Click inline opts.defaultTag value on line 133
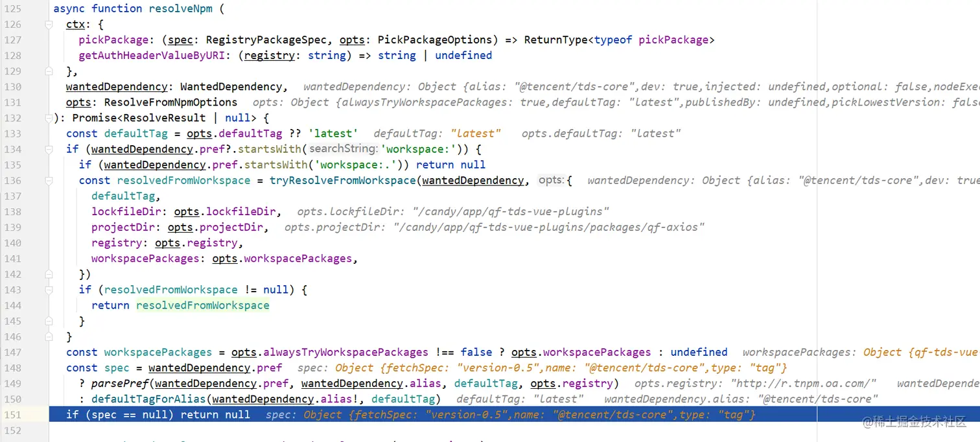The height and width of the screenshot is (442, 980). click(x=656, y=134)
